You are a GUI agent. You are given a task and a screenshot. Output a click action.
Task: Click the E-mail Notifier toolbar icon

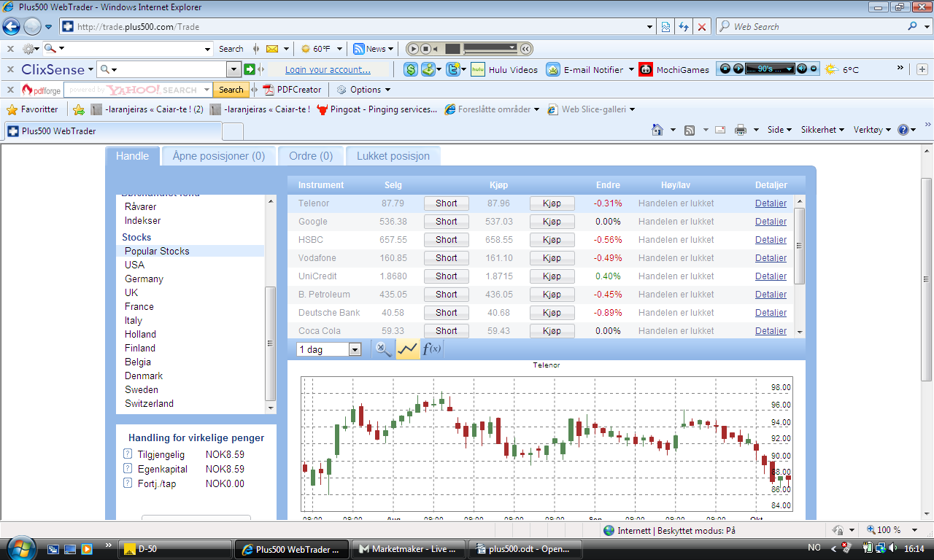tap(553, 69)
